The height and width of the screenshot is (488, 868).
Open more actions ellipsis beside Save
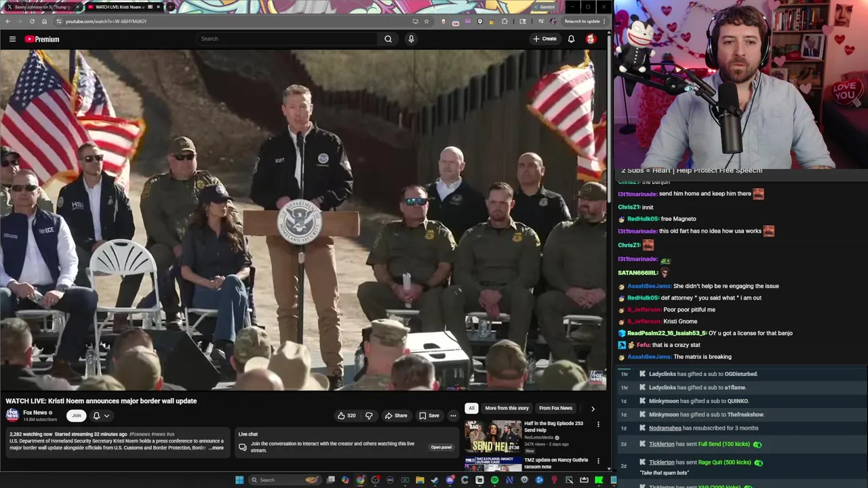(x=453, y=415)
